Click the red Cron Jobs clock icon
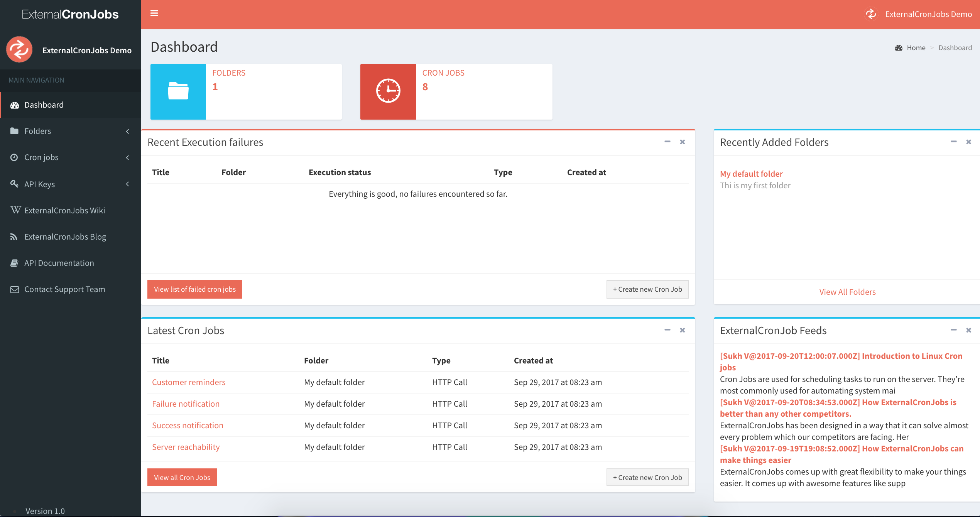Image resolution: width=980 pixels, height=517 pixels. [x=388, y=91]
